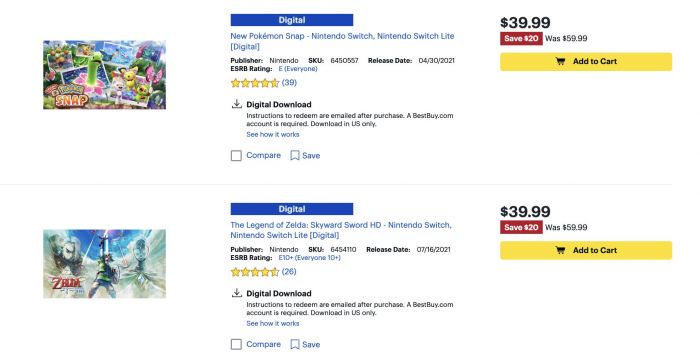Check the Compare box for Zelda Skyward Sword HD
The width and height of the screenshot is (700, 360).
[236, 344]
